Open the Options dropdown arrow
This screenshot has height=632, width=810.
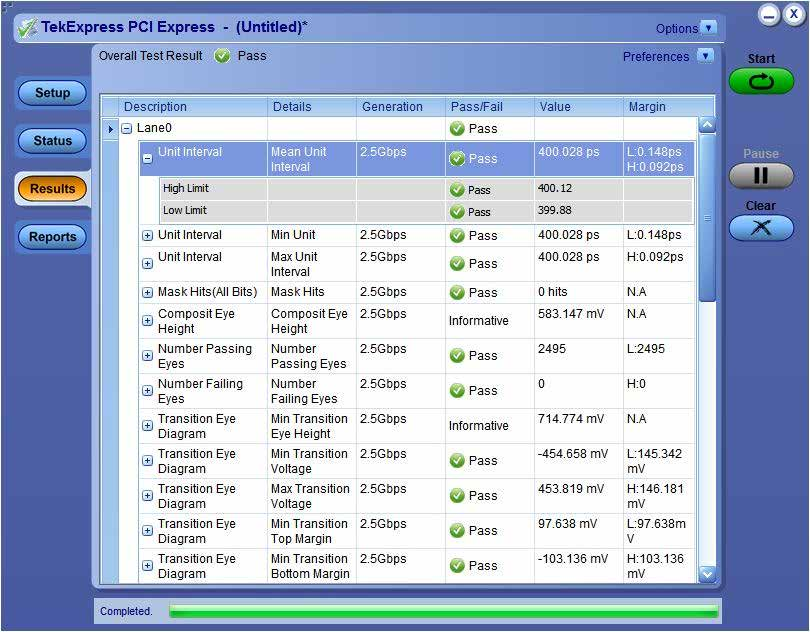click(709, 28)
